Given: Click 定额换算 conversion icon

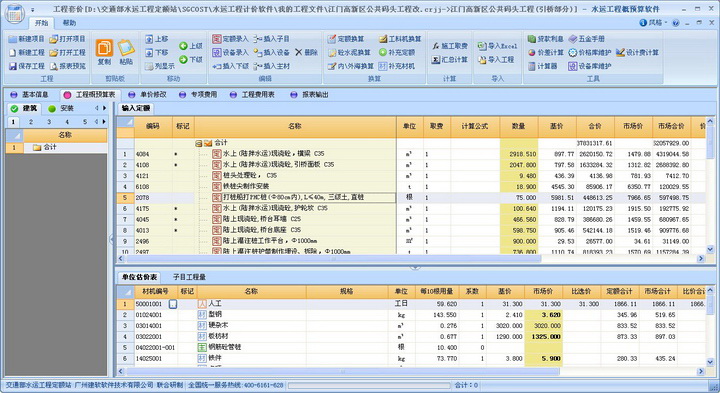Looking at the screenshot, I should tap(332, 39).
